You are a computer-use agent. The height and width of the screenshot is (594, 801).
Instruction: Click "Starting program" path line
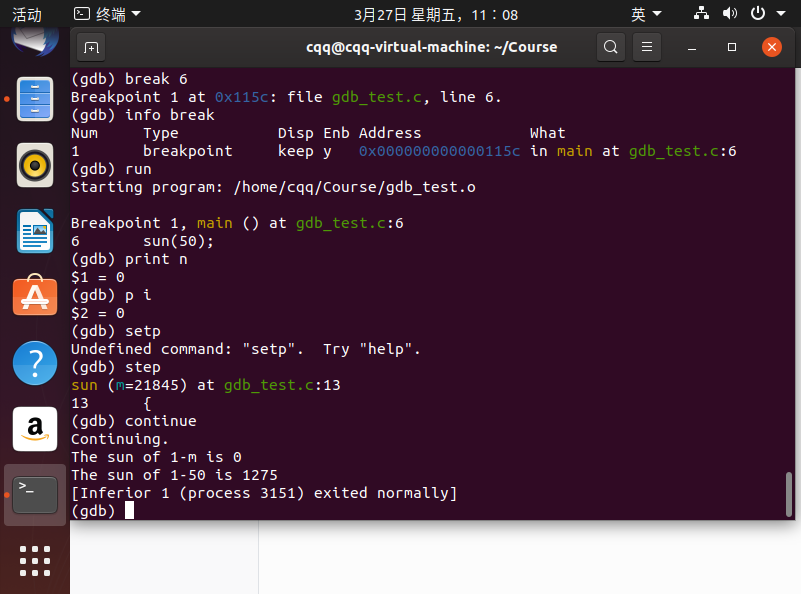(x=273, y=187)
